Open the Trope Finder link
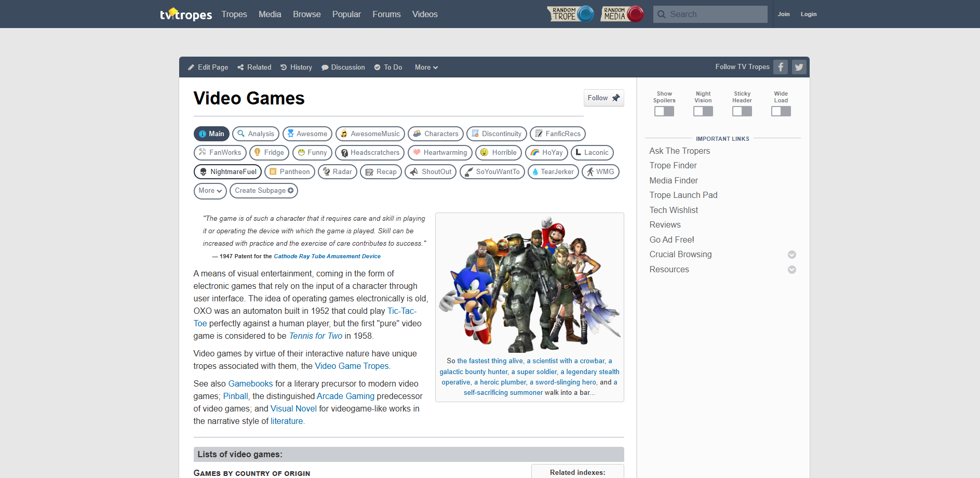Image resolution: width=980 pixels, height=478 pixels. click(673, 165)
